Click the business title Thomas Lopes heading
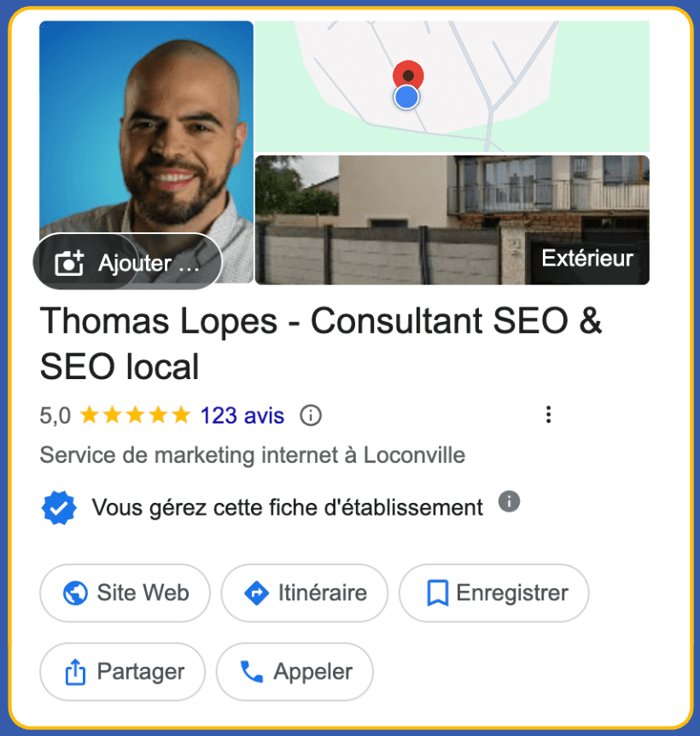Screen dimensions: 700x736 tap(320, 343)
